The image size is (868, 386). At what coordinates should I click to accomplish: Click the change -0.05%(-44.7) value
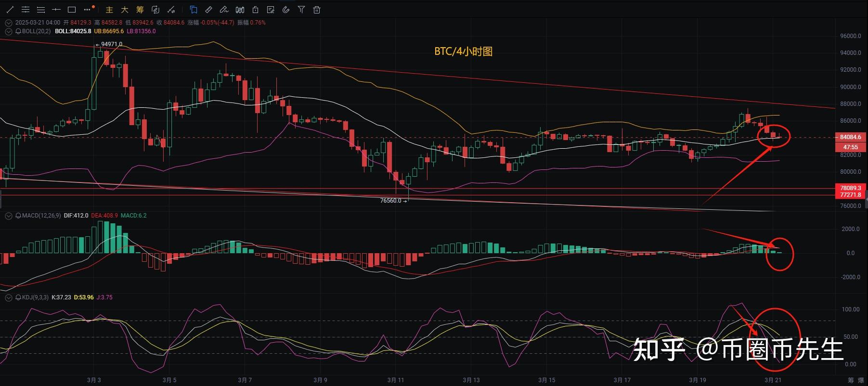coord(217,23)
